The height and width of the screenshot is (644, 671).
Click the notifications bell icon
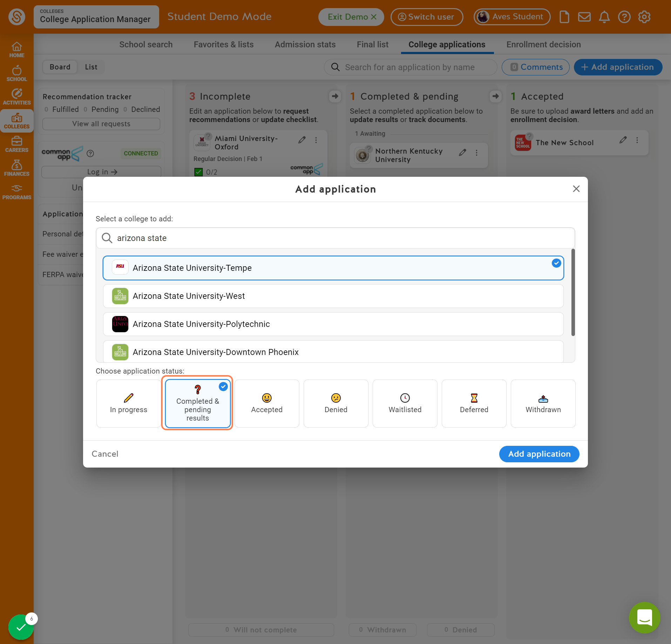[x=604, y=17]
